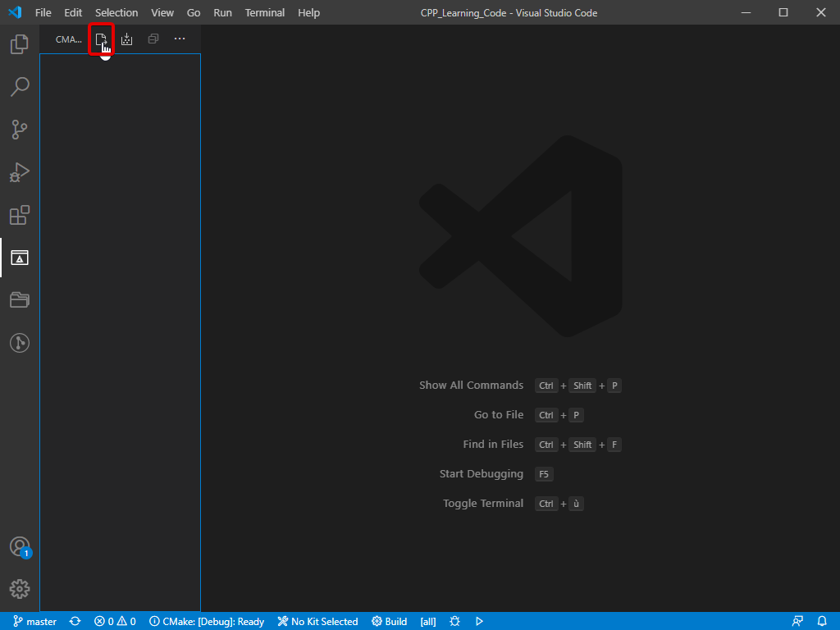
Task: Select the CMake view in activity bar
Action: point(20,258)
